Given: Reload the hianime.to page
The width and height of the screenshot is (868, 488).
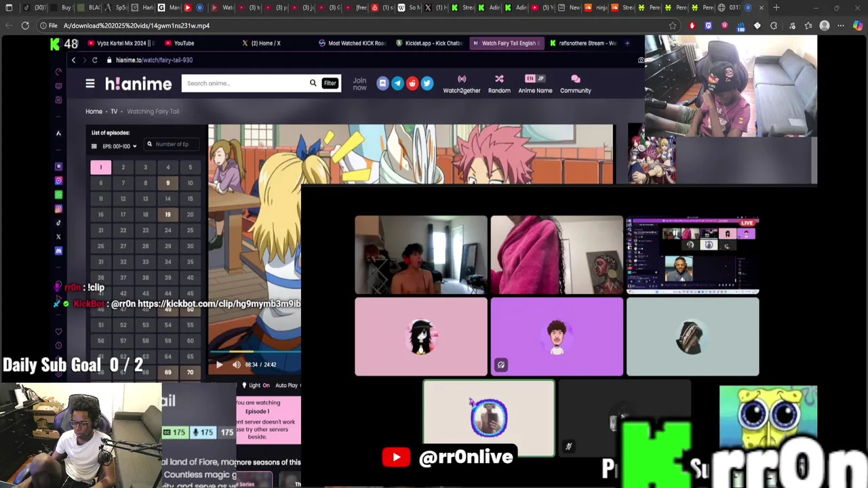Looking at the screenshot, I should (94, 60).
